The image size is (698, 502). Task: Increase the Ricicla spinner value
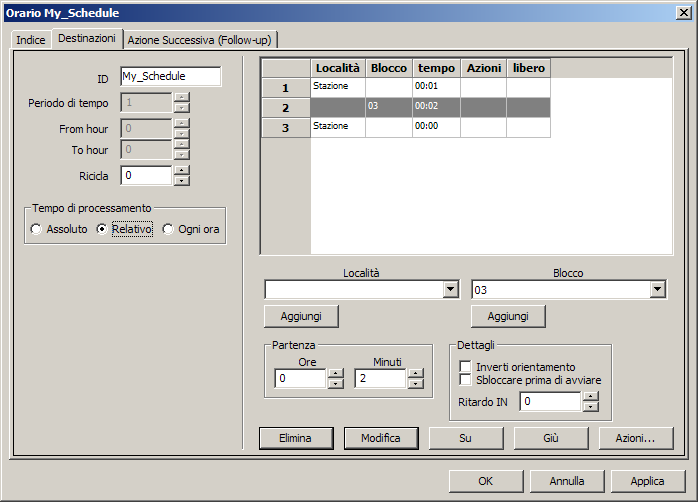click(181, 170)
